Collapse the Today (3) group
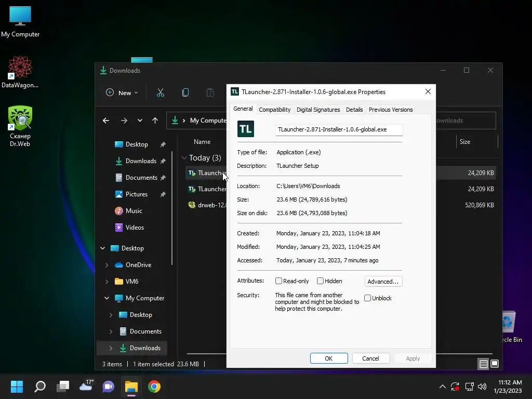 pos(184,158)
